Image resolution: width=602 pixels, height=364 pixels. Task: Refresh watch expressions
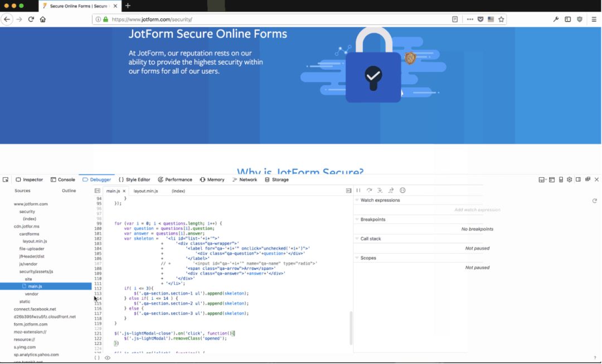tap(594, 201)
